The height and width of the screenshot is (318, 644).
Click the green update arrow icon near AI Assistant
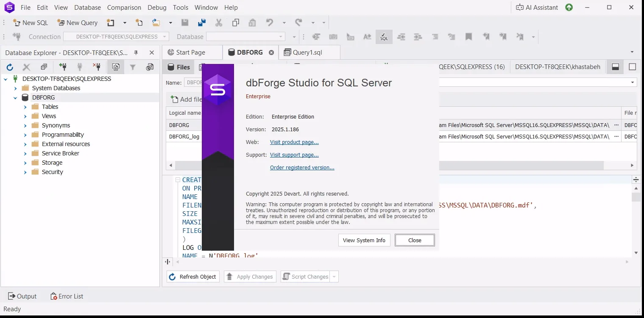tap(569, 7)
